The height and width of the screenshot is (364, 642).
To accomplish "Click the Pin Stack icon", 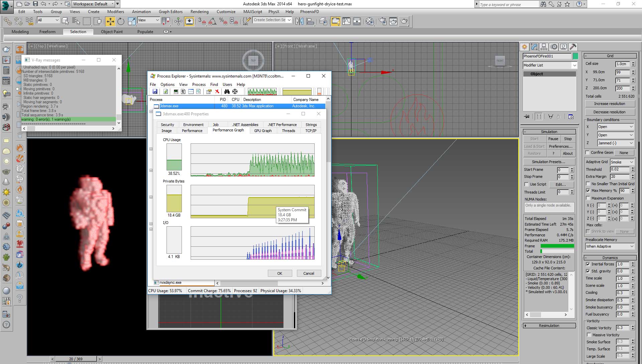I will click(x=527, y=117).
